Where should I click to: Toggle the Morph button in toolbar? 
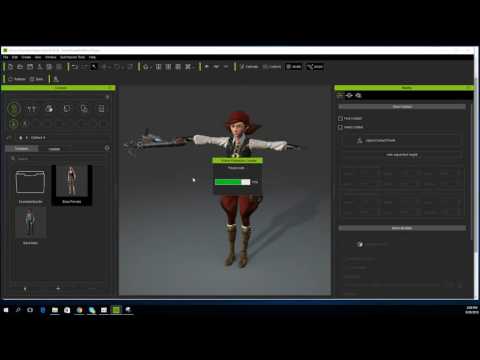click(x=315, y=67)
